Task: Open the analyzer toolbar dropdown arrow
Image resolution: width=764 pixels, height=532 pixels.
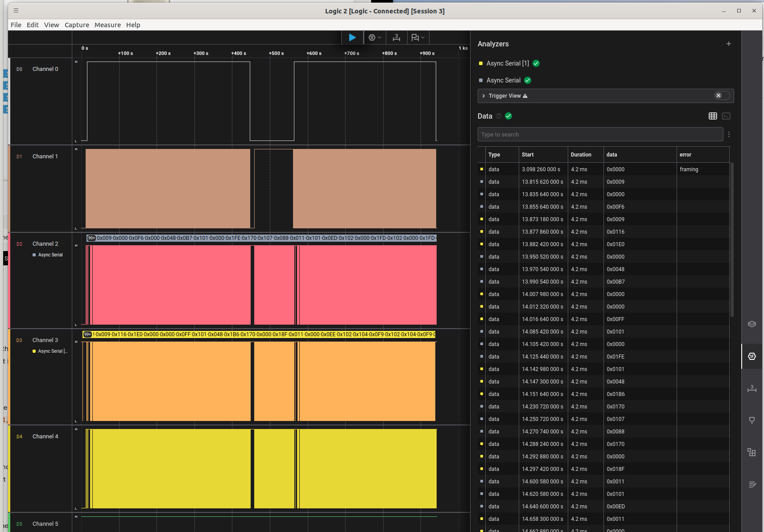Action: (x=380, y=37)
